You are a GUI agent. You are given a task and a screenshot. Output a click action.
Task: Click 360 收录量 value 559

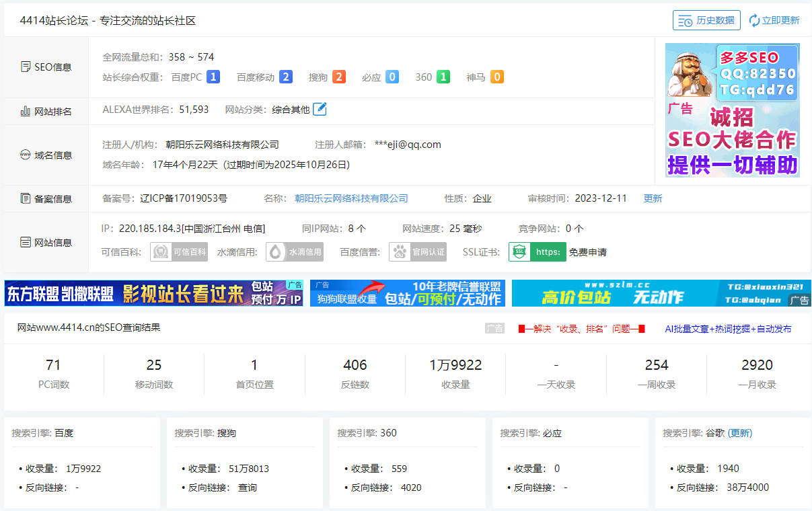[x=399, y=469]
